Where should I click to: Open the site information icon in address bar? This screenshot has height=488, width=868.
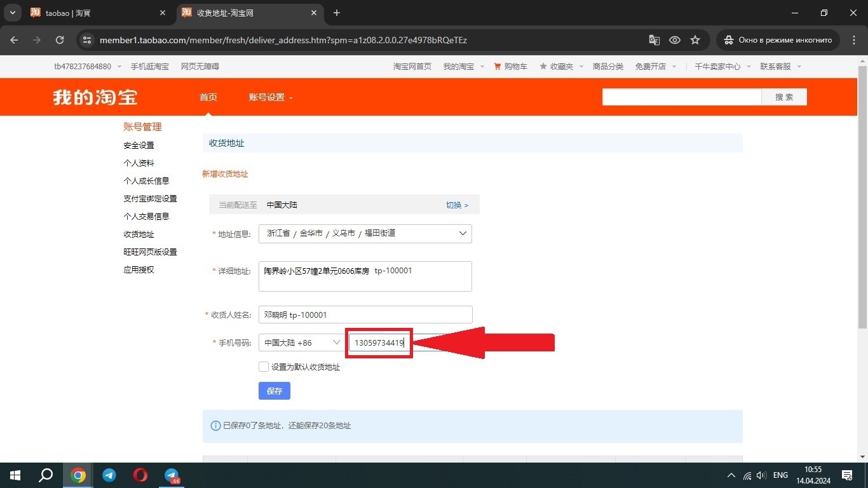click(x=87, y=40)
